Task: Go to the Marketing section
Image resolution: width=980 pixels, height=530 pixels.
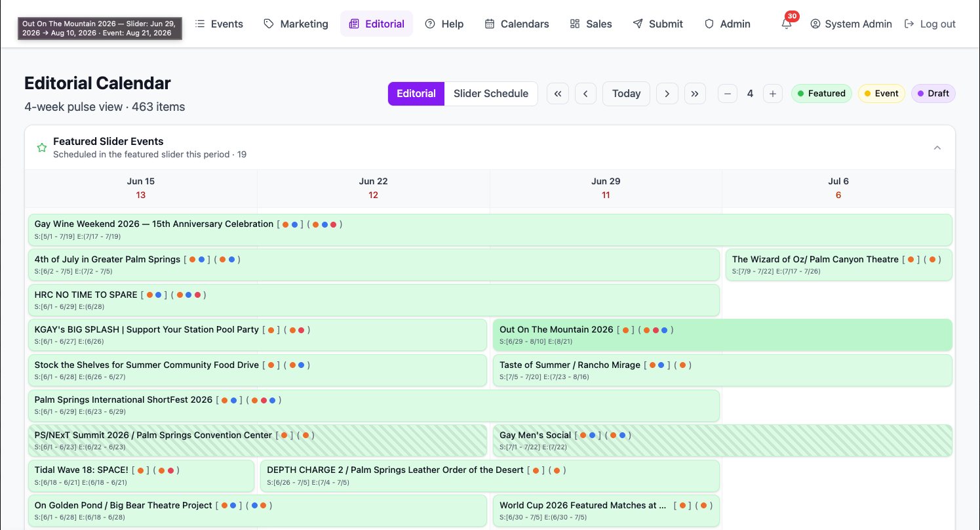Action: point(296,24)
